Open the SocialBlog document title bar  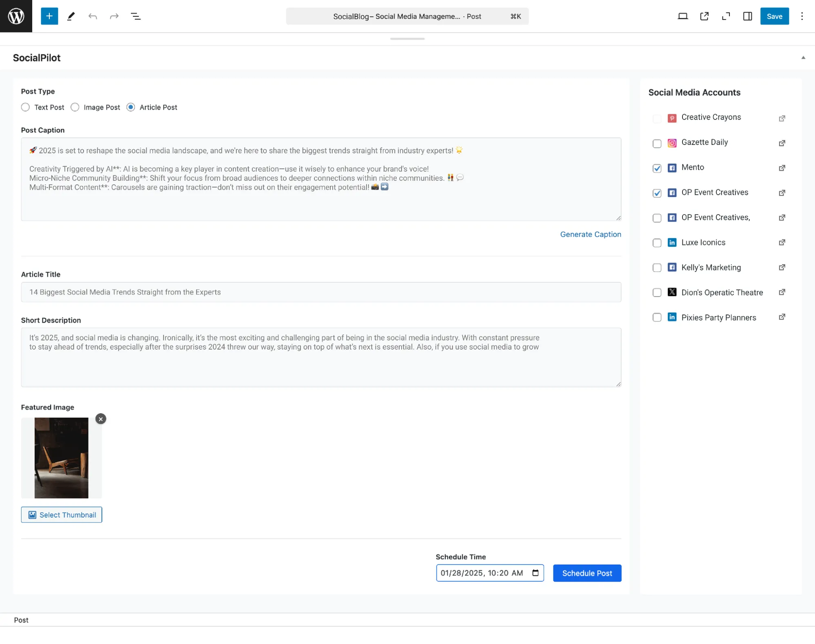pyautogui.click(x=407, y=16)
